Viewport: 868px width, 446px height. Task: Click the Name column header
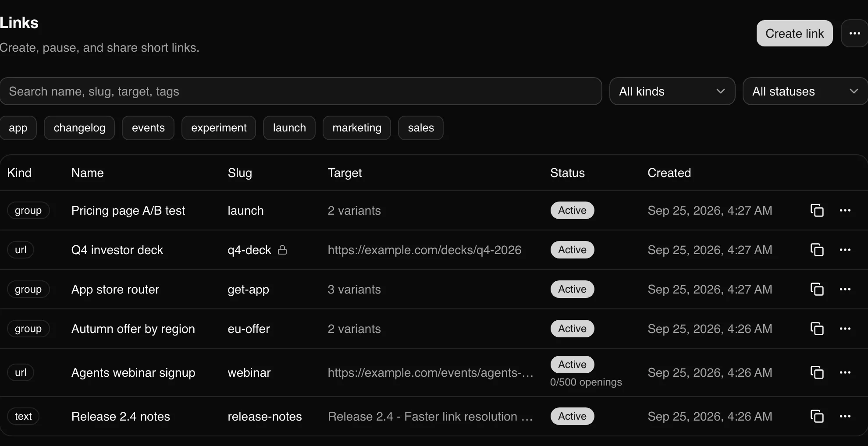pos(88,173)
